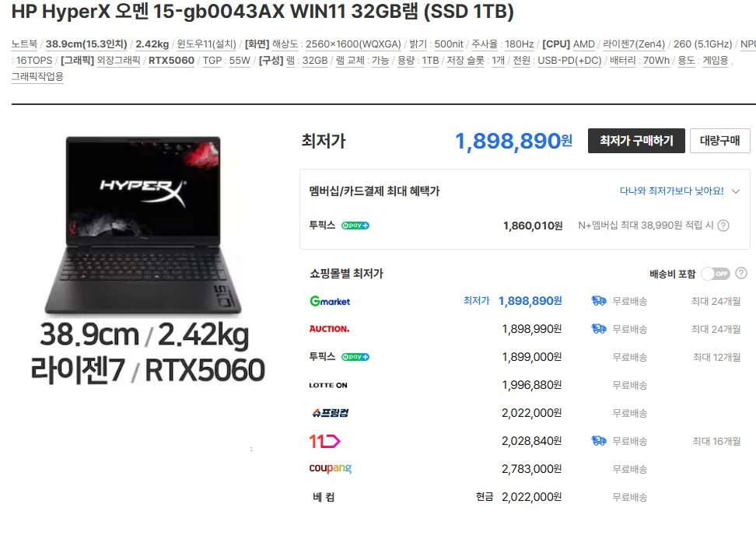Open the RTX5060 spec link
756x560 pixels.
coord(171,61)
